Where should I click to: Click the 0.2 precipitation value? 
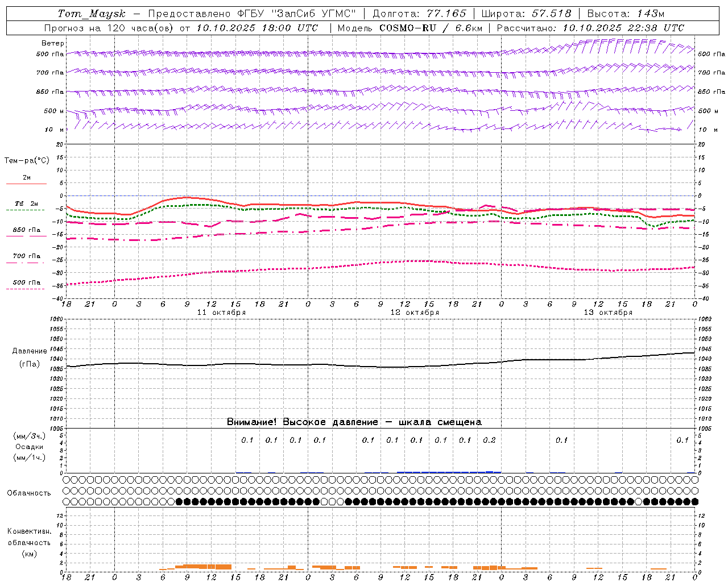(489, 440)
